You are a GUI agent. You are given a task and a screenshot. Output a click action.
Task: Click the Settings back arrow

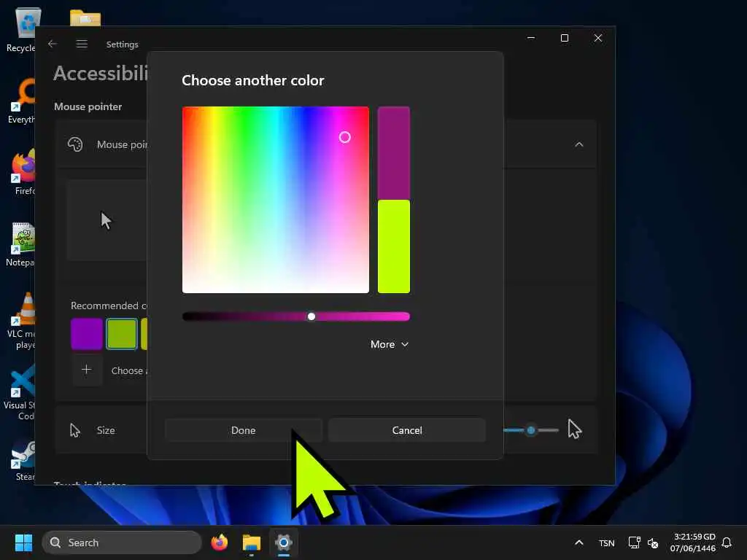(53, 44)
